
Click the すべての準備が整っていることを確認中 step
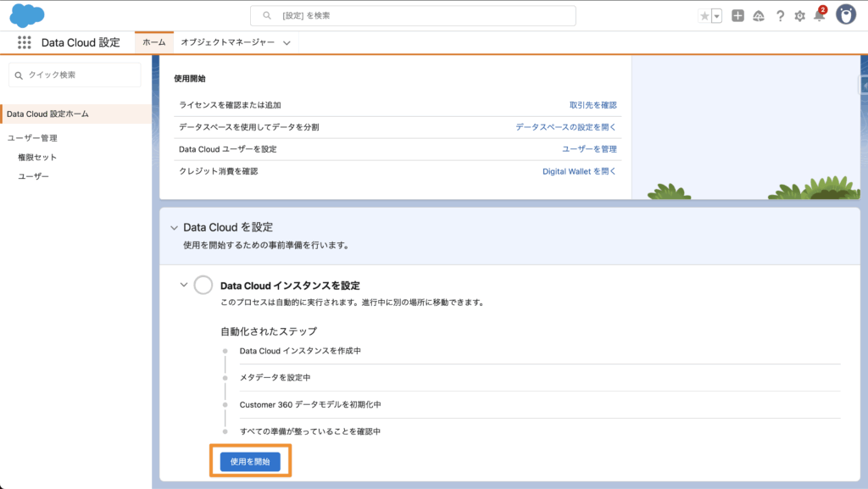[310, 431]
